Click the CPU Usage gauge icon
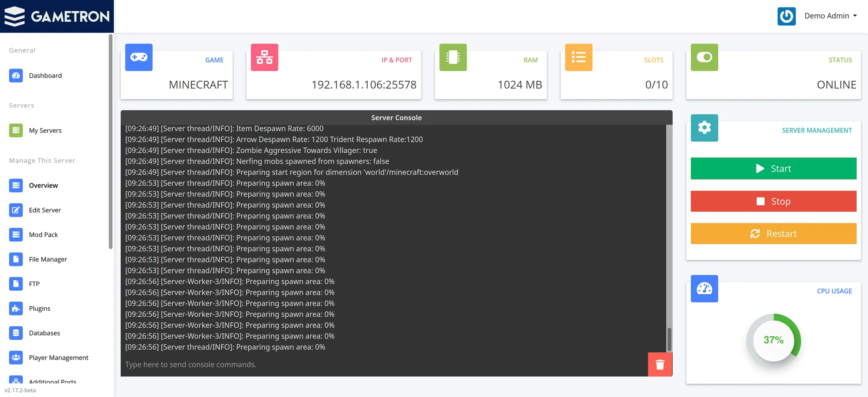This screenshot has height=397, width=868. pyautogui.click(x=704, y=289)
